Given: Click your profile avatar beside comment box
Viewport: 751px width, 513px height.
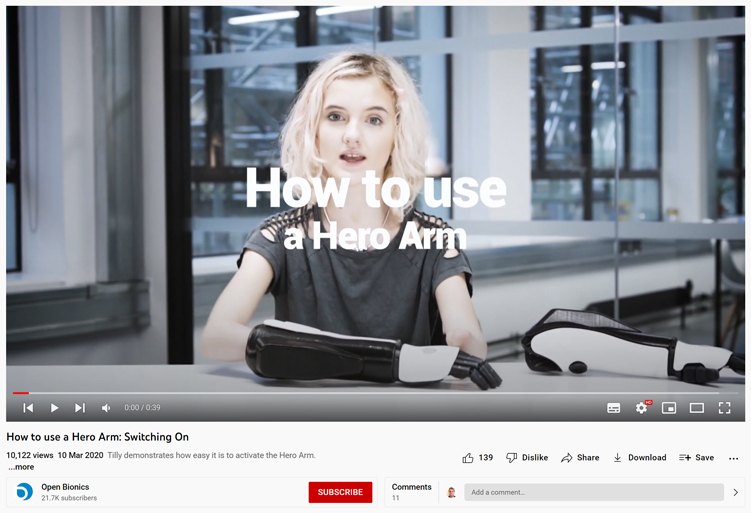Looking at the screenshot, I should click(451, 492).
